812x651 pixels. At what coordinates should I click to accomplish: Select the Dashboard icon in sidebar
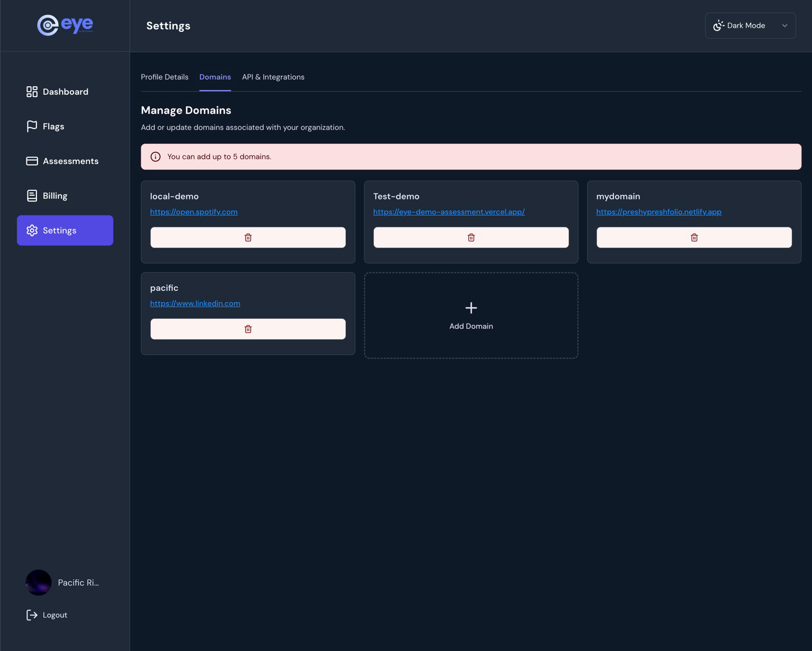[x=32, y=91]
